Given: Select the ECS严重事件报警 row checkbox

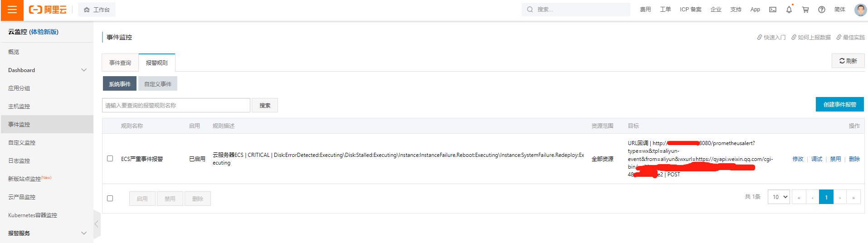Looking at the screenshot, I should [110, 159].
